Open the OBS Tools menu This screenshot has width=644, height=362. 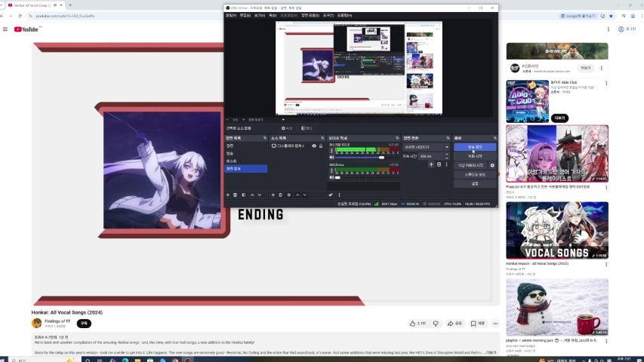click(x=328, y=15)
